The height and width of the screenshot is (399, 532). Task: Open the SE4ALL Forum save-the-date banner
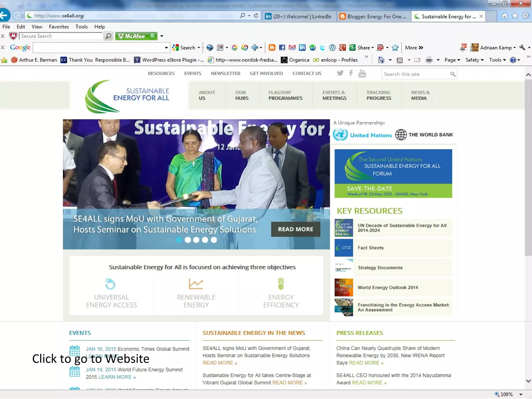393,174
